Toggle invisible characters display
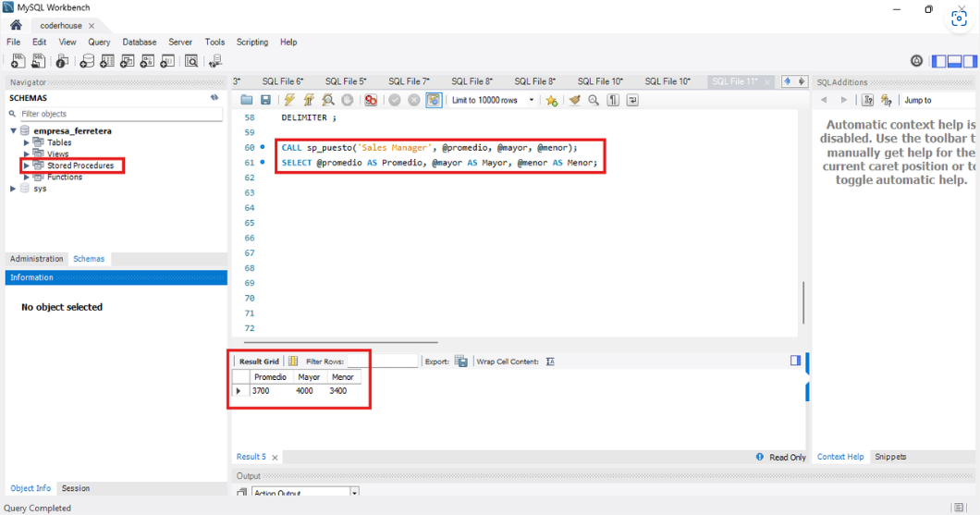980x515 pixels. (x=613, y=100)
